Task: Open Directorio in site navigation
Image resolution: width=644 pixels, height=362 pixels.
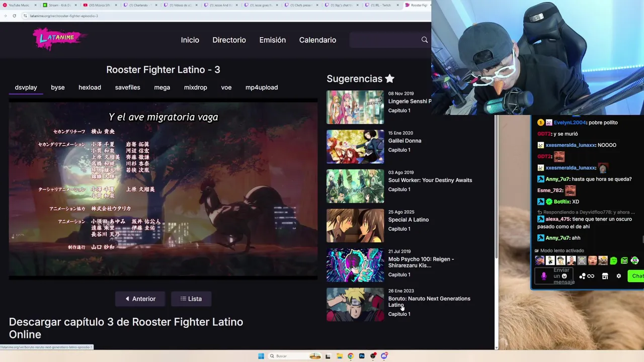Action: 229,40
